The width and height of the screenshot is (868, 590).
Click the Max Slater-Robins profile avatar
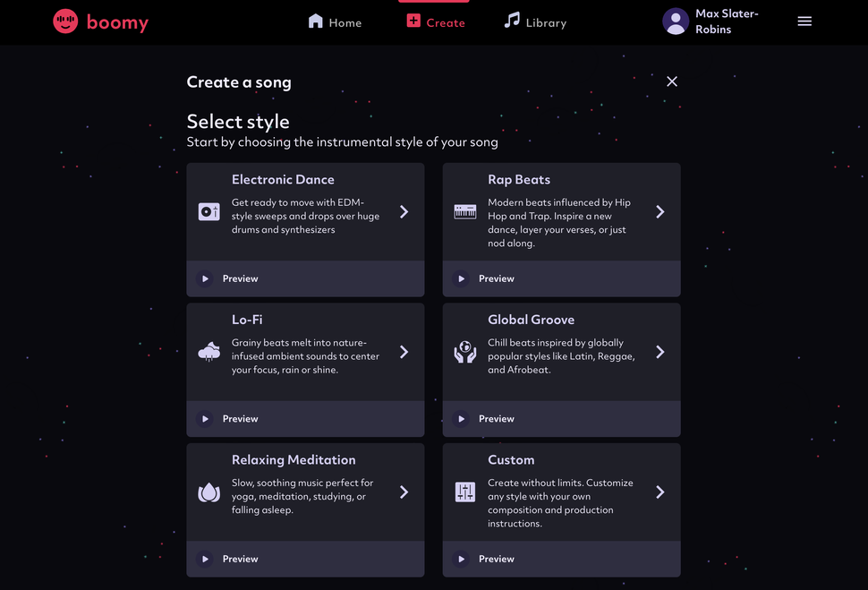pyautogui.click(x=676, y=21)
